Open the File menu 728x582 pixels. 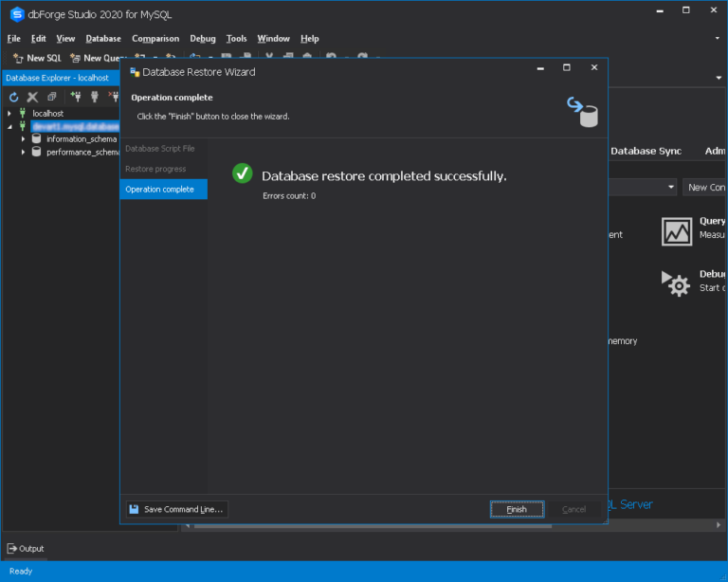click(14, 39)
